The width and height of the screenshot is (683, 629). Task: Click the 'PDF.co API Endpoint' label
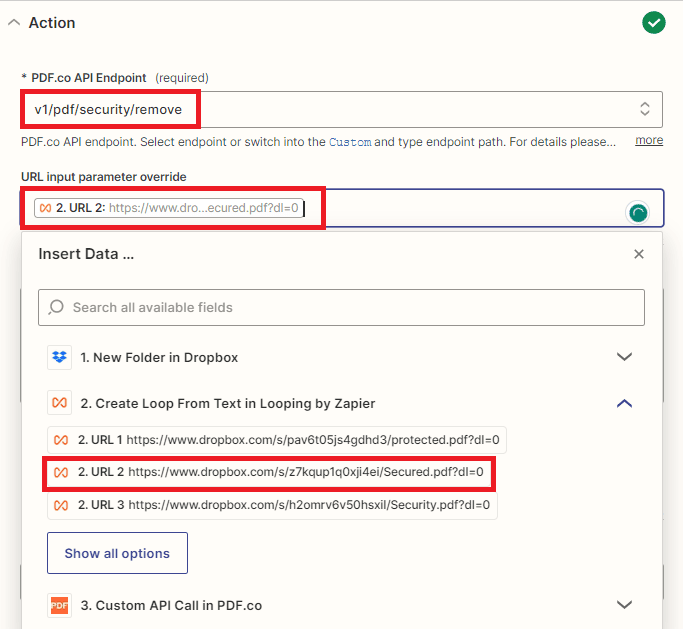coord(88,78)
